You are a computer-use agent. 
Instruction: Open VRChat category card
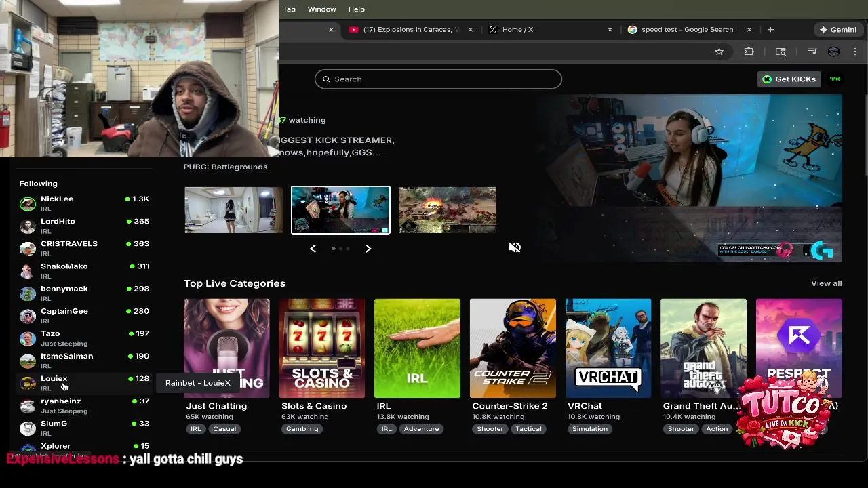[x=608, y=348]
